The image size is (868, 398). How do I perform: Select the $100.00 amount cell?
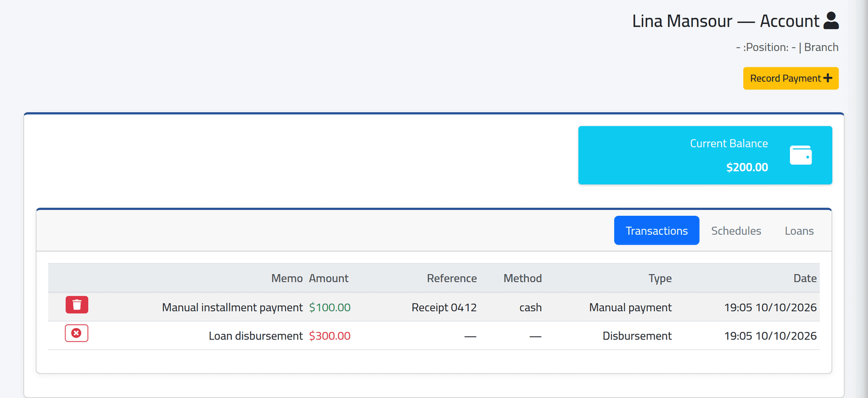[x=330, y=307]
